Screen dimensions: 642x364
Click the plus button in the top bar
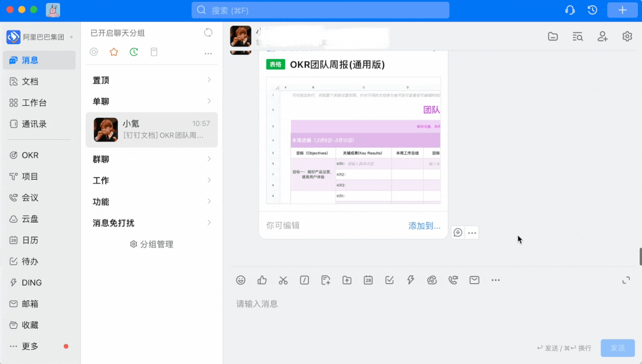[622, 10]
